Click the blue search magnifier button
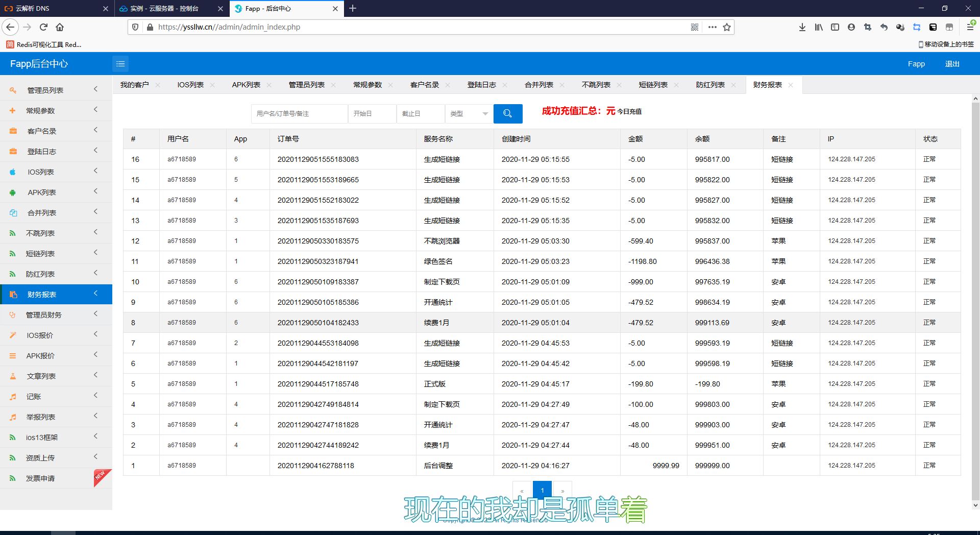This screenshot has width=980, height=535. click(x=507, y=113)
